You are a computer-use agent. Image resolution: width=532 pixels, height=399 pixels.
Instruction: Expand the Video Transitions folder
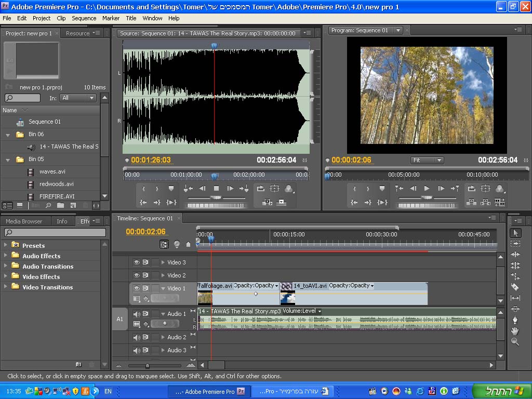pyautogui.click(x=6, y=287)
